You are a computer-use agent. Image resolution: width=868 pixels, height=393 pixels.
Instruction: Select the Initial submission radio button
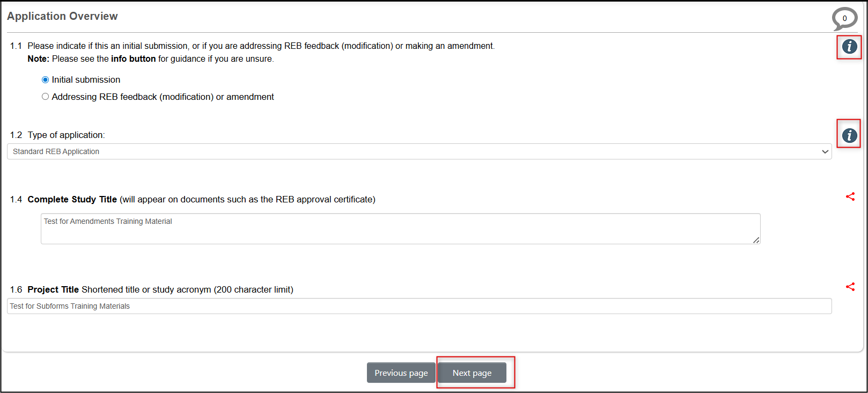[45, 80]
